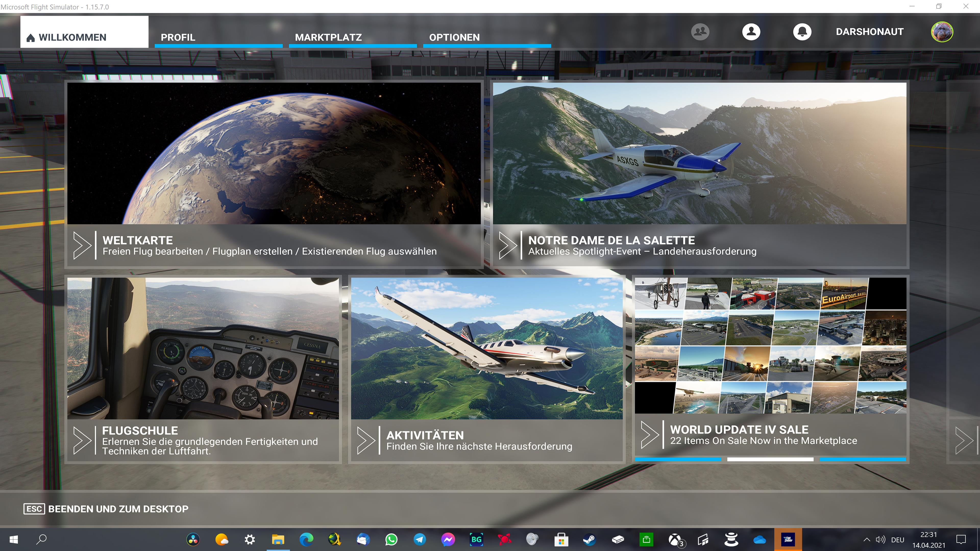Image resolution: width=980 pixels, height=551 pixels.
Task: Open Microsoft Store from taskbar
Action: click(x=561, y=540)
